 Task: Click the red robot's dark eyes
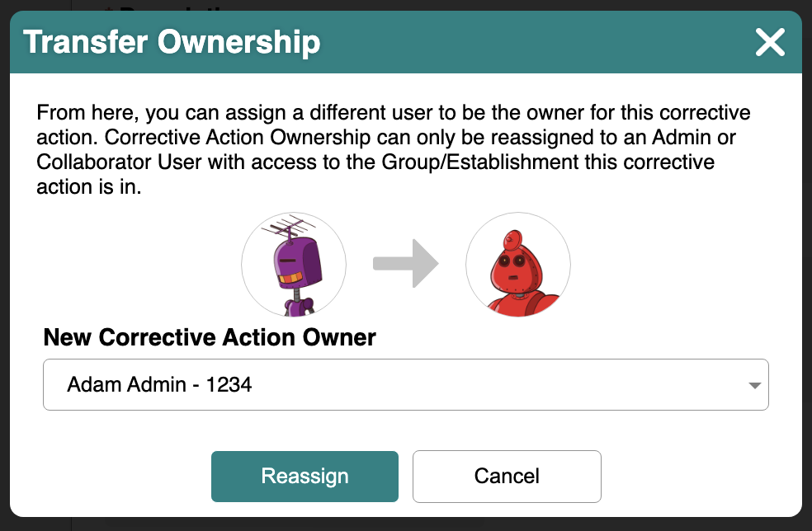coord(512,261)
